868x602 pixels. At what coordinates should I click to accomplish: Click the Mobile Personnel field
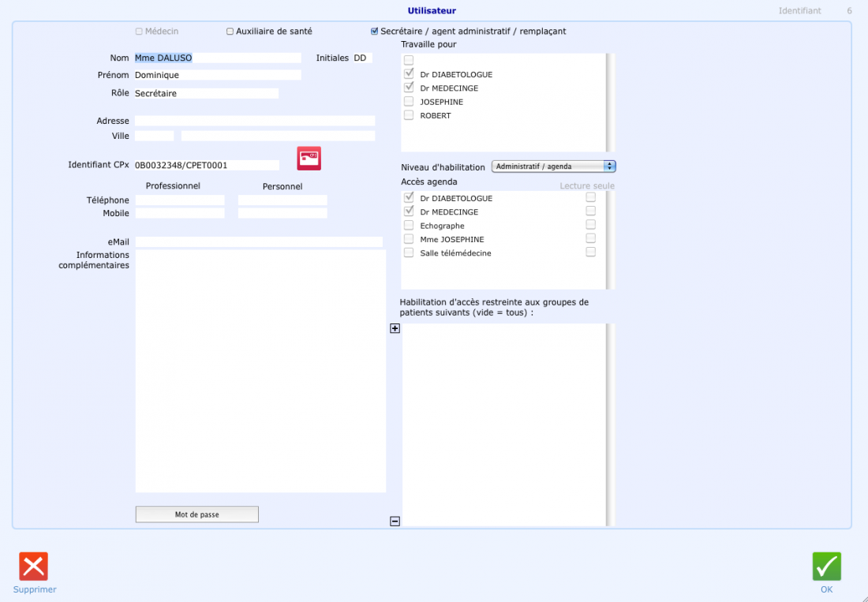click(x=282, y=213)
